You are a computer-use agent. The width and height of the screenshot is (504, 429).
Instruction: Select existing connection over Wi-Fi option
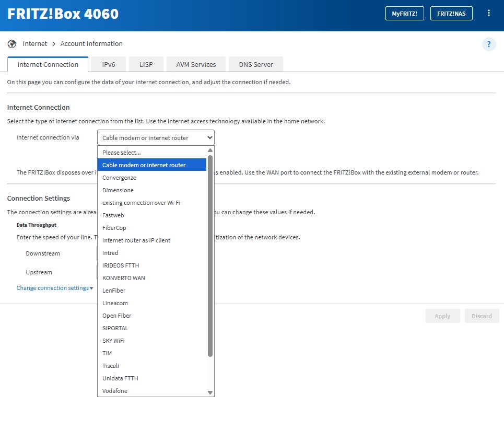pyautogui.click(x=141, y=203)
